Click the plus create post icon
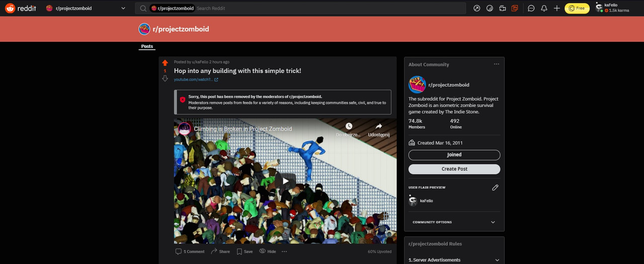644x264 pixels. [556, 8]
